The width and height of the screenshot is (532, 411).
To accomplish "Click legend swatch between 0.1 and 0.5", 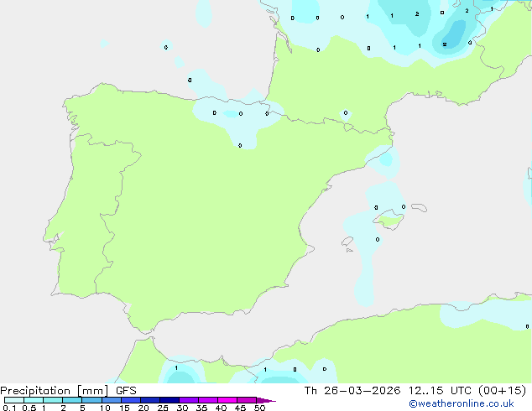I will coord(14,400).
